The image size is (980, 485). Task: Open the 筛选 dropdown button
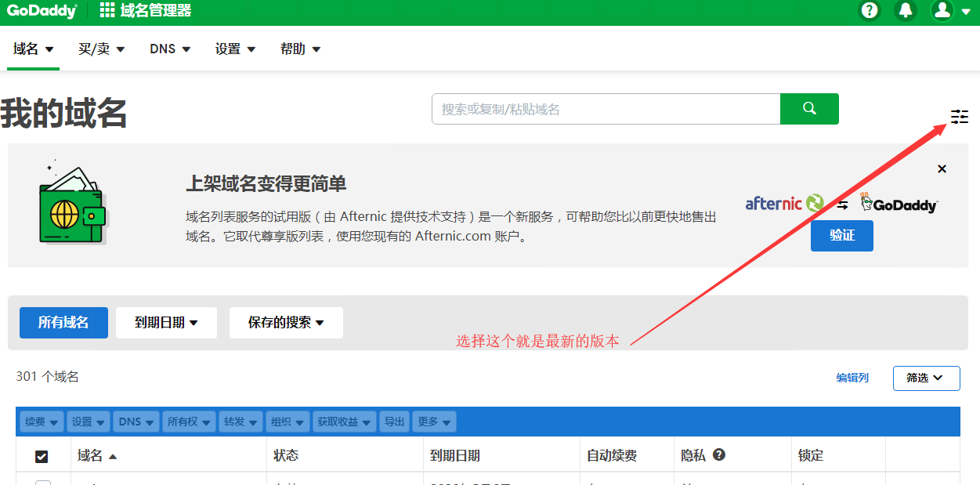927,378
